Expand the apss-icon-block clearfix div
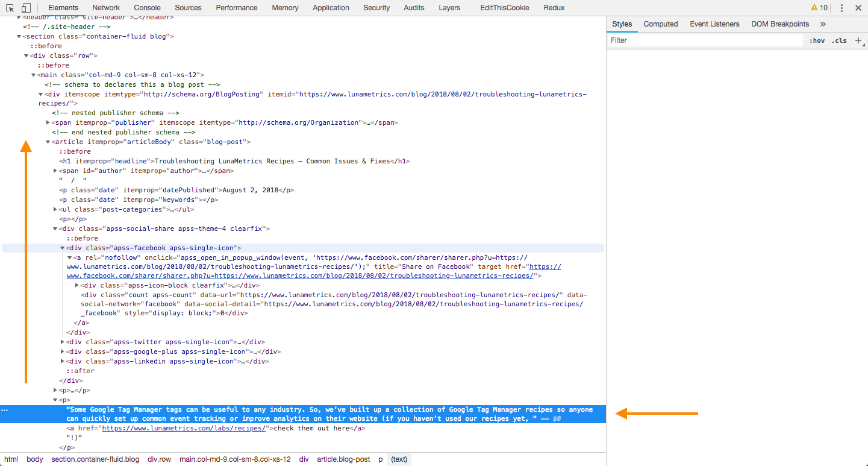This screenshot has height=466, width=868. 76,286
